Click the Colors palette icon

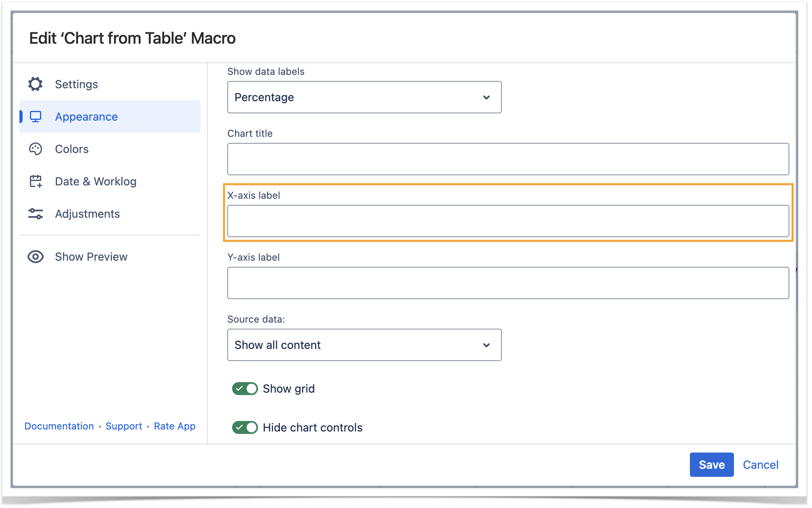pyautogui.click(x=36, y=149)
